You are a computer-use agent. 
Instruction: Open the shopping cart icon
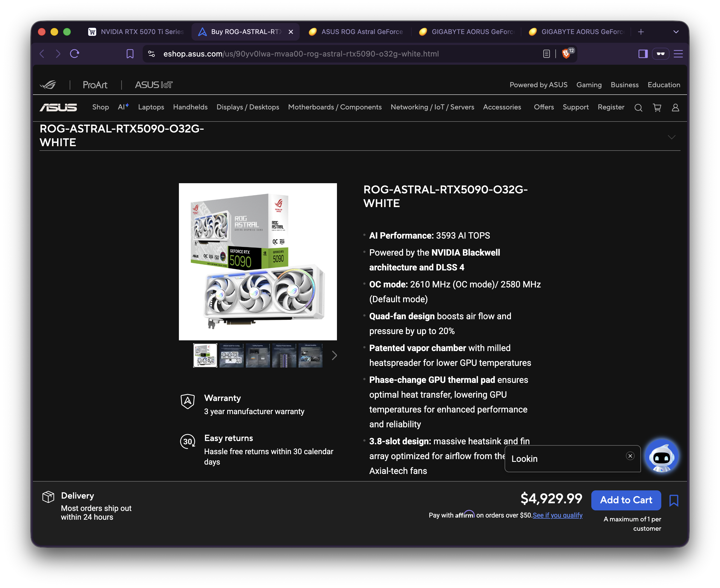[x=657, y=108]
